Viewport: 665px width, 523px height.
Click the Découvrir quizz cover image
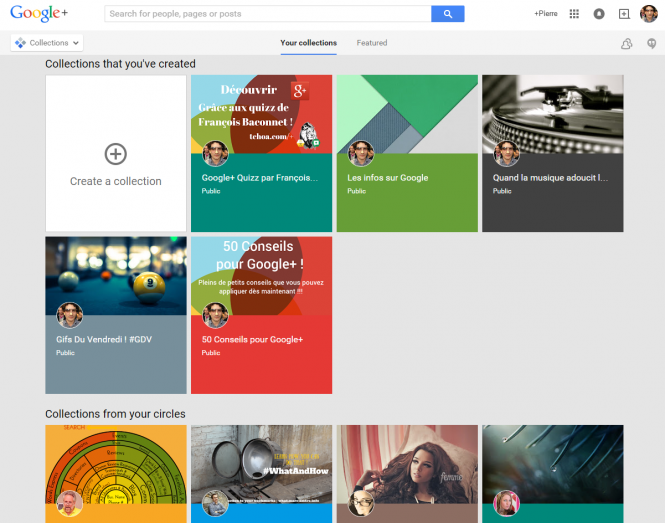coord(261,114)
